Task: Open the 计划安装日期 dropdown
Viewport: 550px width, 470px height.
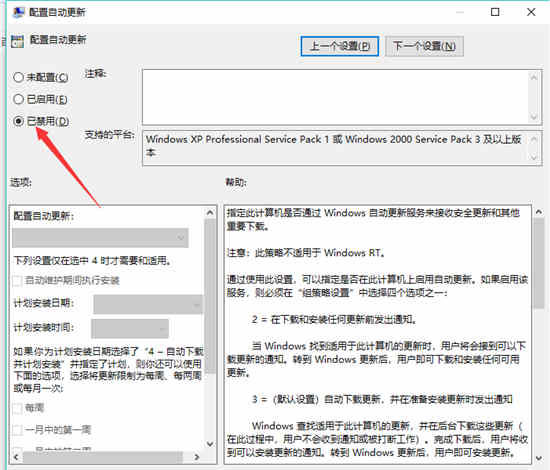Action: (x=148, y=304)
